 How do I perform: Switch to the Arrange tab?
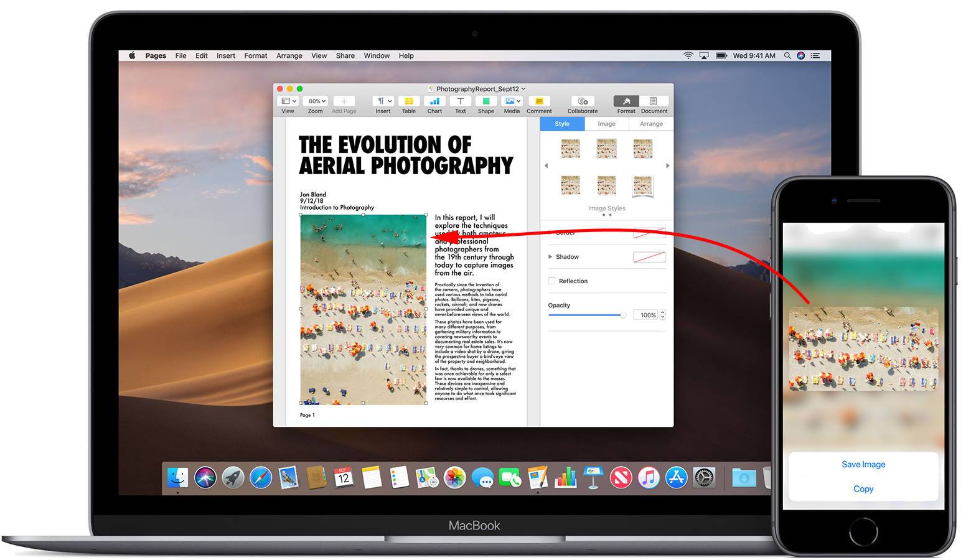(x=651, y=124)
